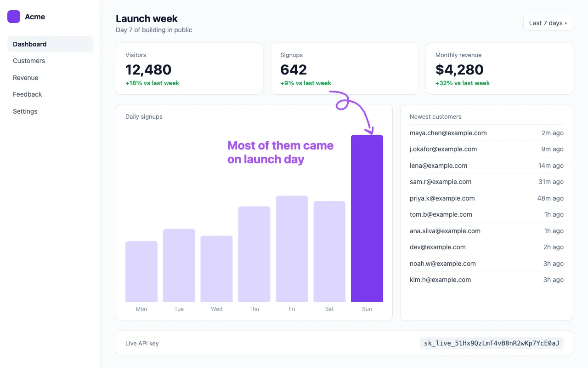Click the Fri signups bar
588x368 pixels.
(x=292, y=249)
